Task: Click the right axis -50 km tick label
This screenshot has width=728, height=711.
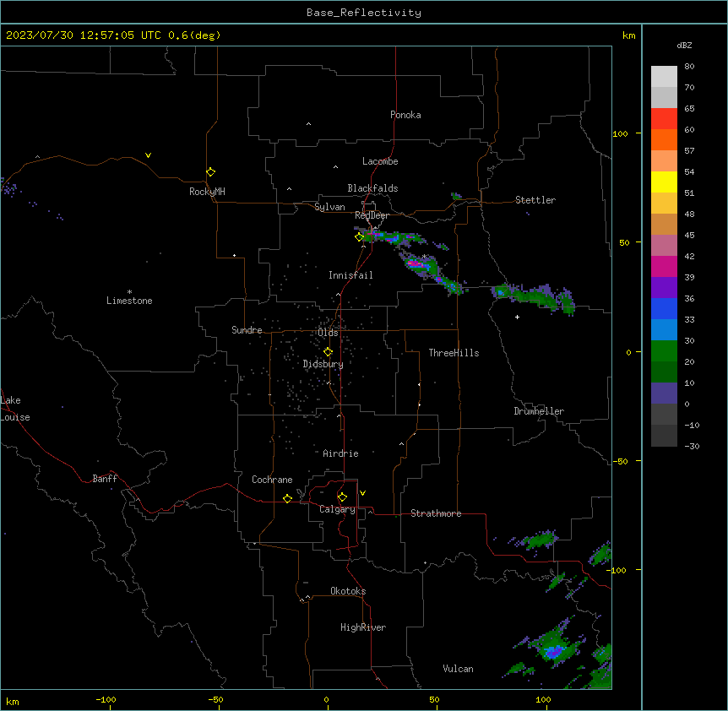Action: (x=620, y=461)
